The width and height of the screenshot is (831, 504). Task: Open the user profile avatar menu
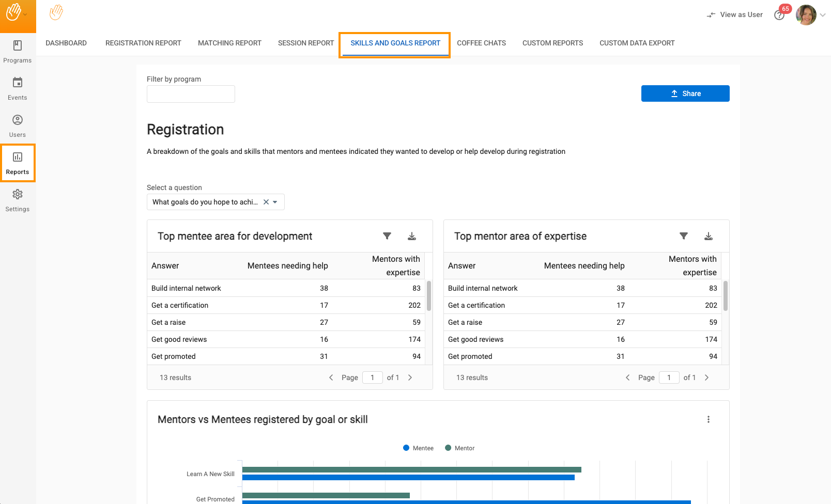(x=806, y=15)
